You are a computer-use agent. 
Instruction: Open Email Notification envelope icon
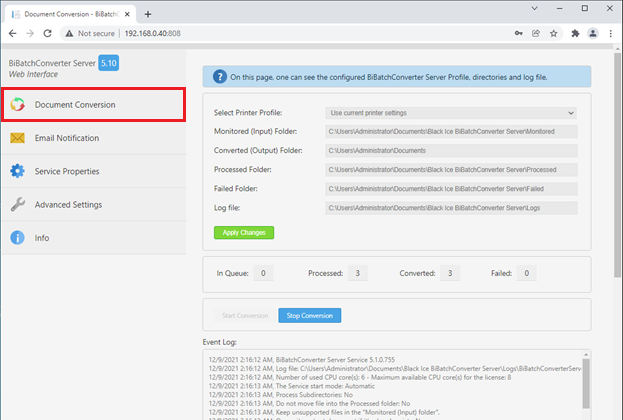(x=17, y=138)
